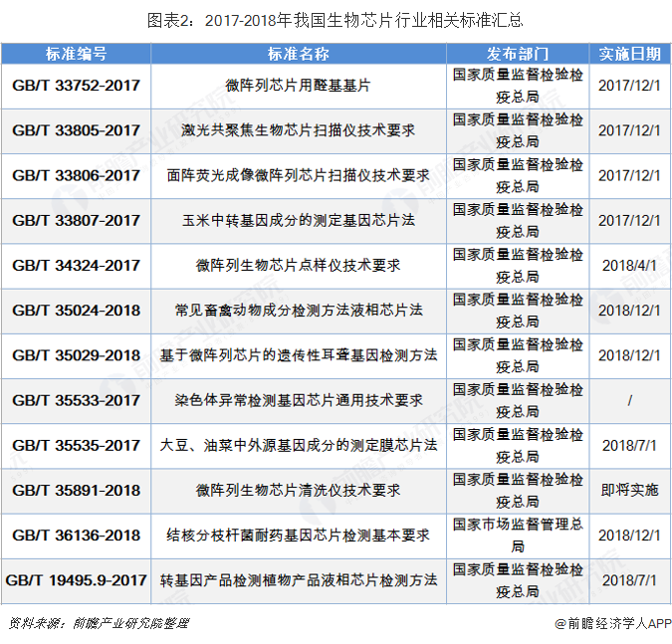The height and width of the screenshot is (644, 672).
Task: Click the 资料来源 source note text
Action: coord(98,623)
